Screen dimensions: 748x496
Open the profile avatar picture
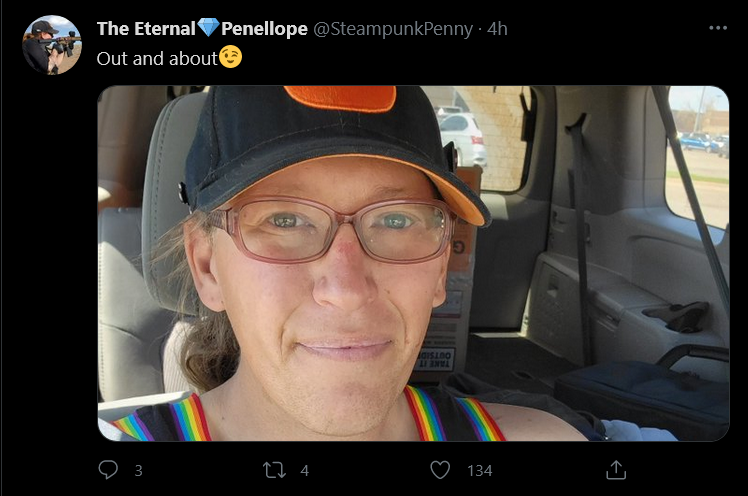52,45
